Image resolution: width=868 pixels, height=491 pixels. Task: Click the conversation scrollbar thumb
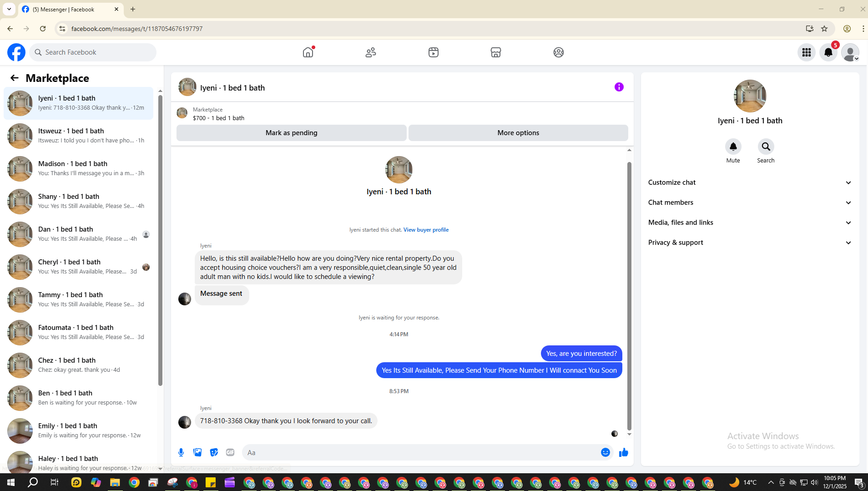click(629, 296)
